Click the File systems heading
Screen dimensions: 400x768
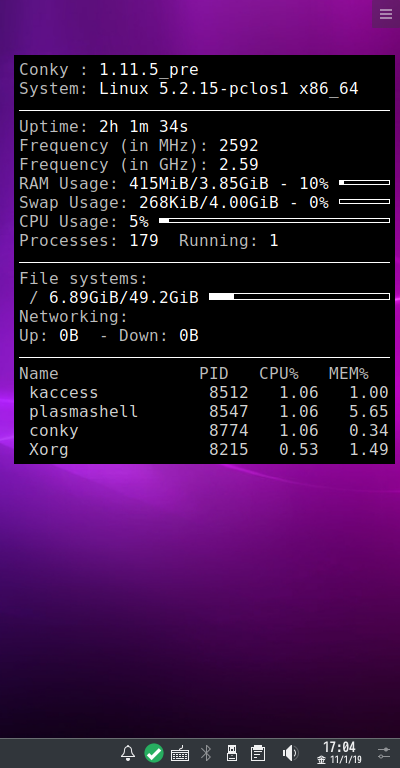tap(83, 279)
